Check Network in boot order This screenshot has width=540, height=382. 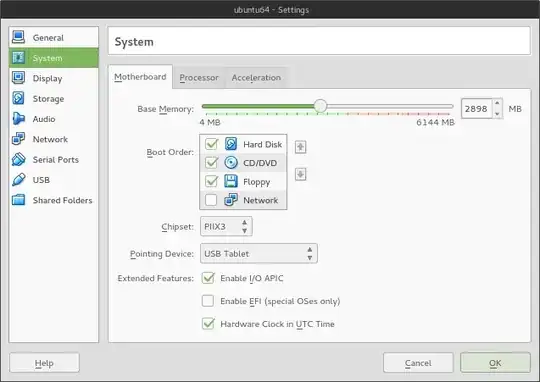(211, 200)
